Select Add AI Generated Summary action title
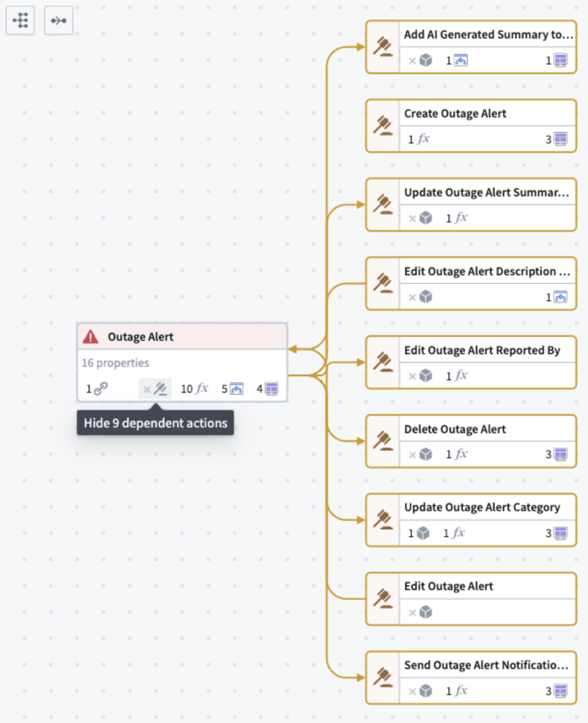This screenshot has height=723, width=588. (x=489, y=35)
